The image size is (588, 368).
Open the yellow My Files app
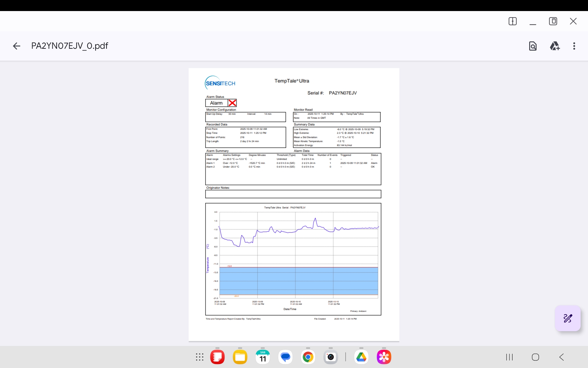(x=240, y=357)
